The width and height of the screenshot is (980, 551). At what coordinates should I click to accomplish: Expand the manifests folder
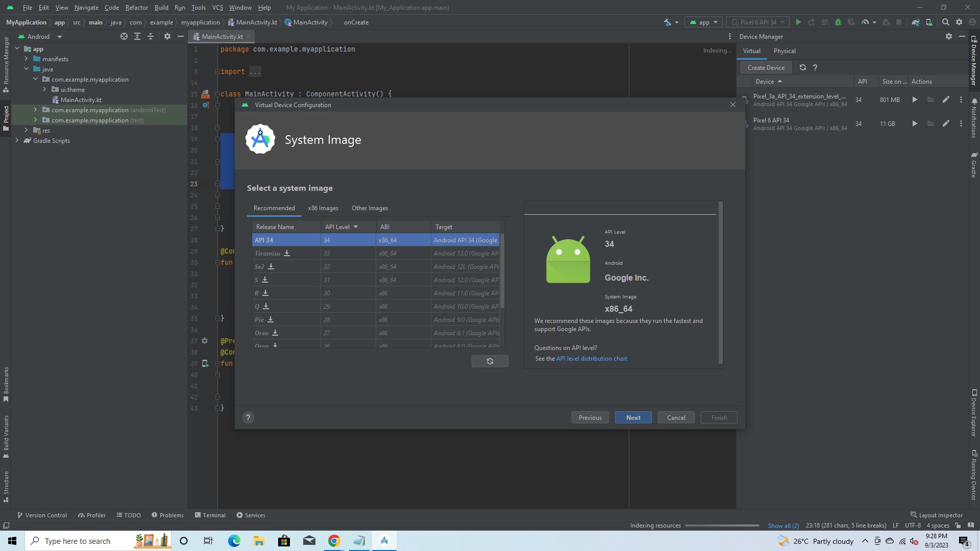pos(26,59)
